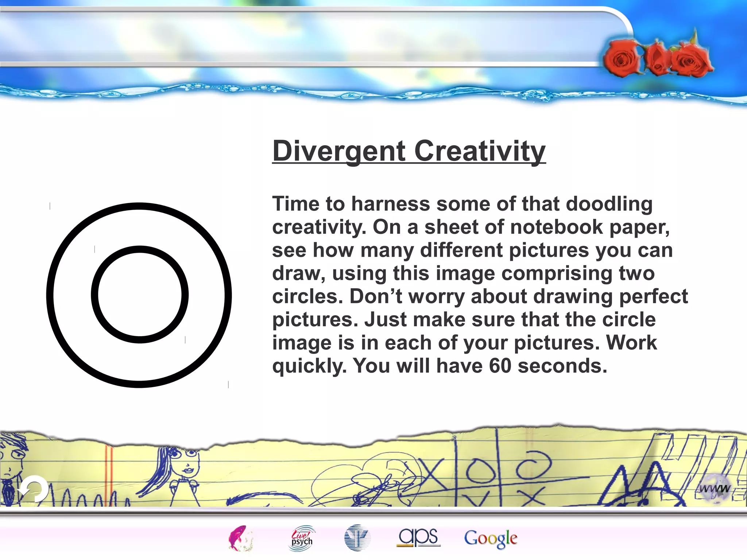The height and width of the screenshot is (560, 747).
Task: Open the aps logo link
Action: tap(418, 537)
